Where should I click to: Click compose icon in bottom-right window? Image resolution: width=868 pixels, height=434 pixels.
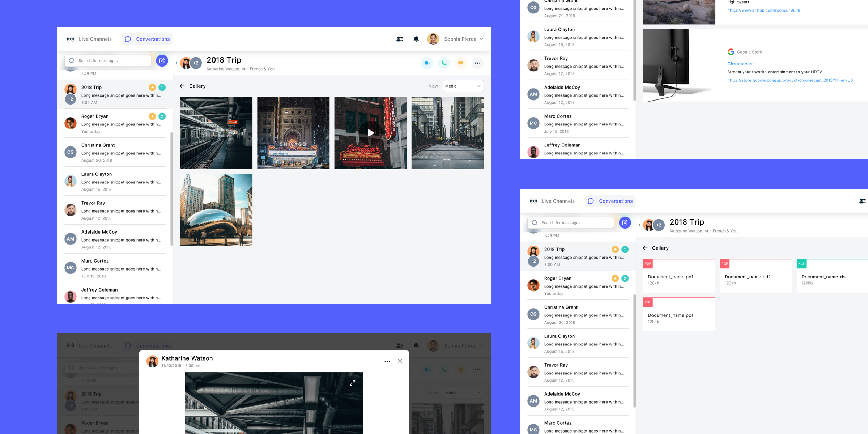click(625, 223)
